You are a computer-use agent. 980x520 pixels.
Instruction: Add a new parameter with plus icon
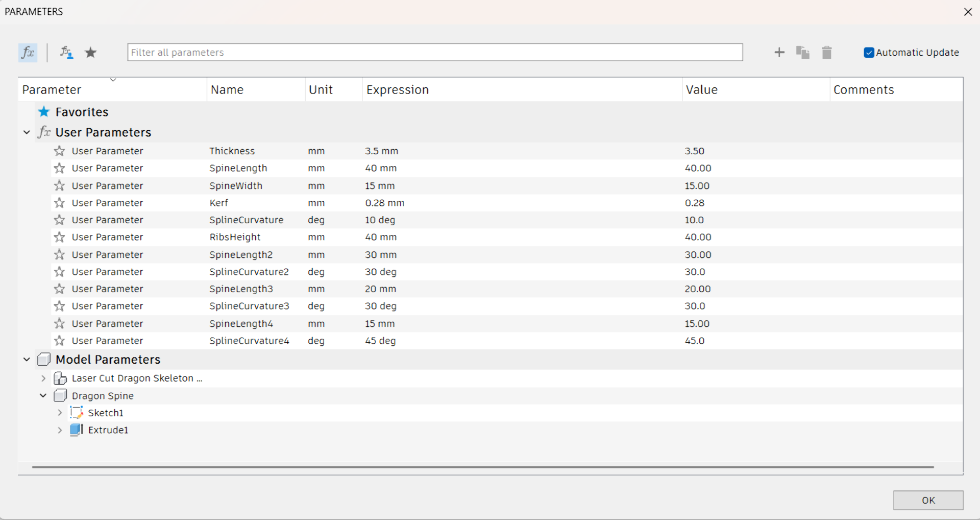(779, 53)
